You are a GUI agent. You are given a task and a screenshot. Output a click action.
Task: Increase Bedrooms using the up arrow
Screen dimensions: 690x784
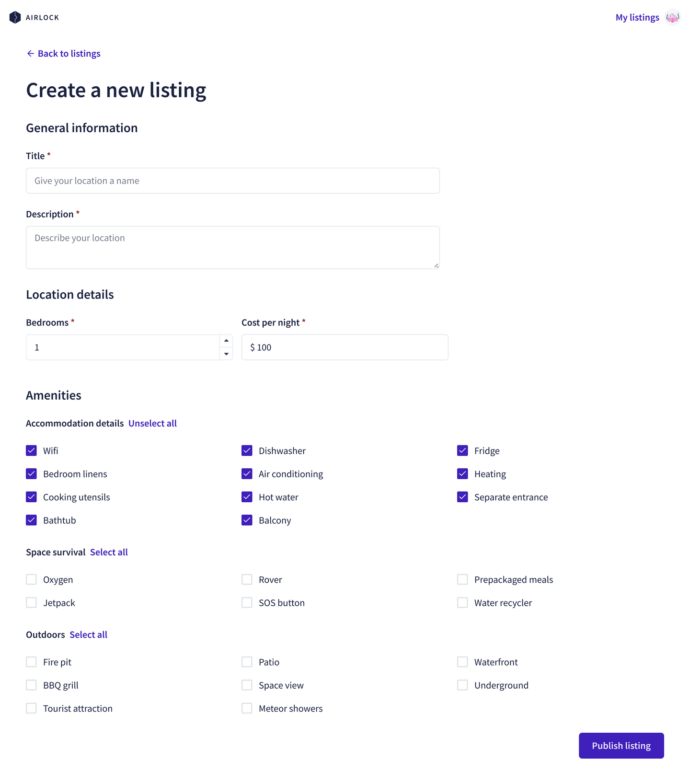[x=226, y=340]
